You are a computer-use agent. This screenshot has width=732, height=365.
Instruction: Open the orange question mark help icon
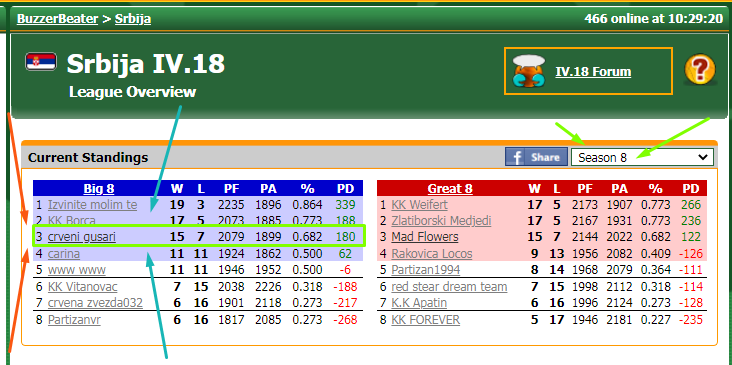[700, 70]
